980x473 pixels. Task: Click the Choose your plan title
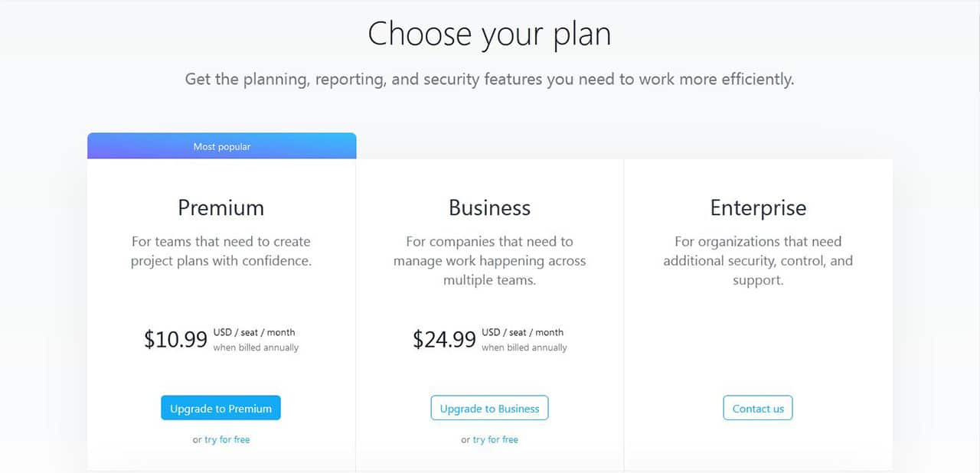489,34
